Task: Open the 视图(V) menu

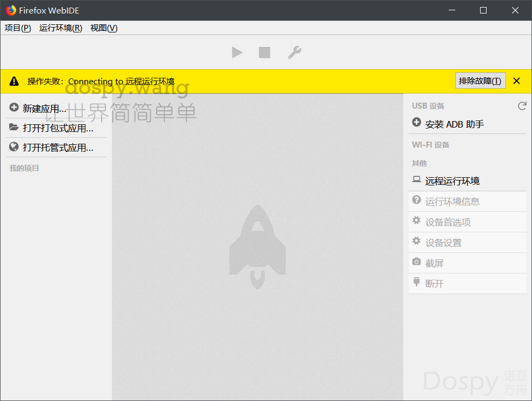Action: click(104, 28)
